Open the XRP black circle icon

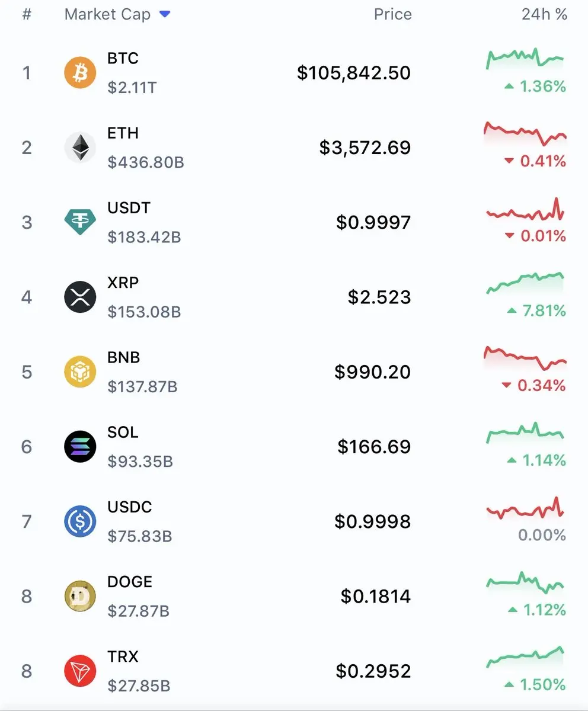coord(80,297)
